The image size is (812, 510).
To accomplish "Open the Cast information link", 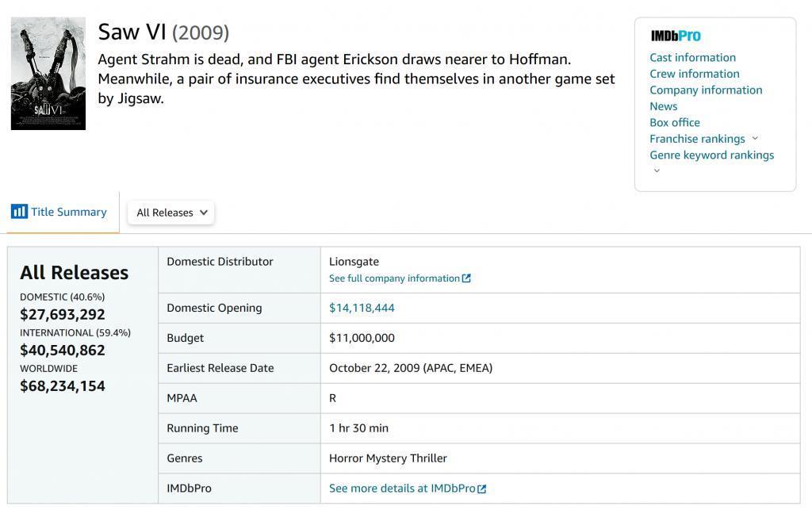I will [692, 57].
